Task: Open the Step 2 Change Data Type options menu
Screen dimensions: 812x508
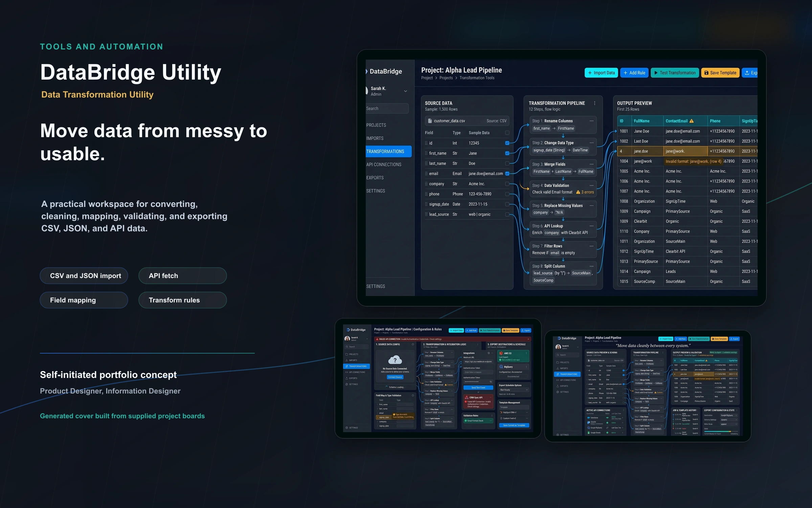Action: click(591, 143)
